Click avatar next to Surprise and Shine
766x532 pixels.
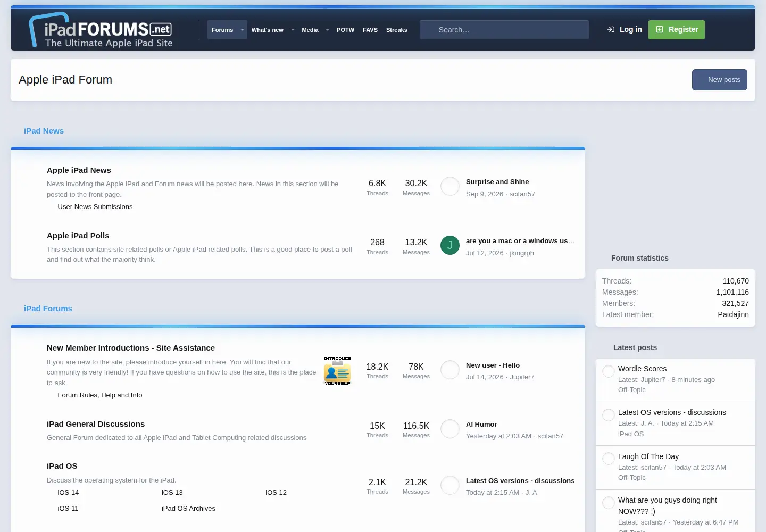[450, 186]
